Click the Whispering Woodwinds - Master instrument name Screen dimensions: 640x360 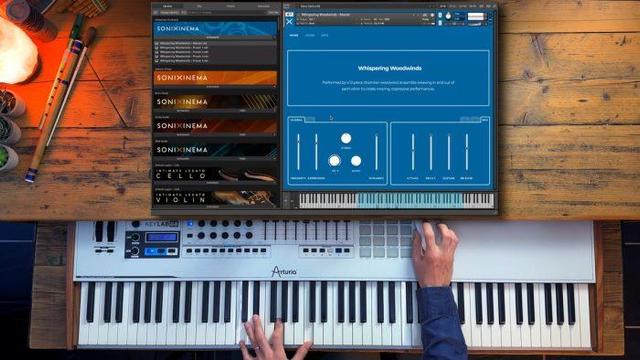pos(326,15)
